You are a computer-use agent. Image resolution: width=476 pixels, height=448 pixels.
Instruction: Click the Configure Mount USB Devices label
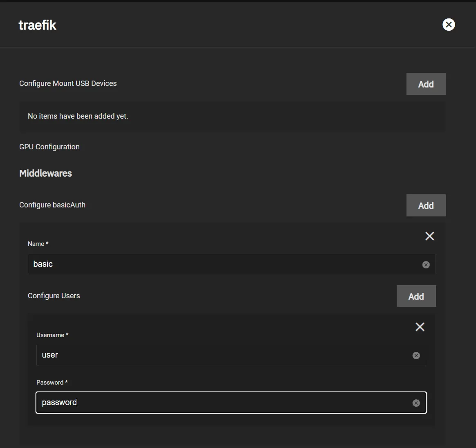coord(68,83)
